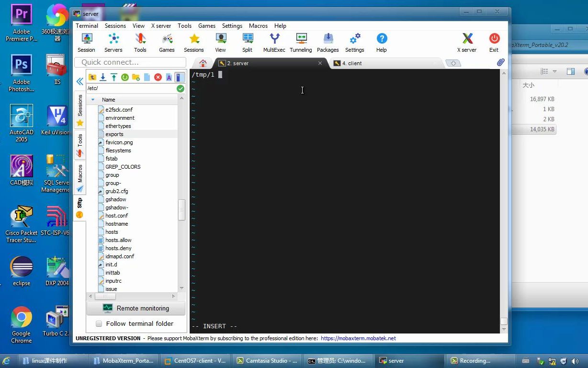588x368 pixels.
Task: Start the X server from the toolbar
Action: [467, 42]
